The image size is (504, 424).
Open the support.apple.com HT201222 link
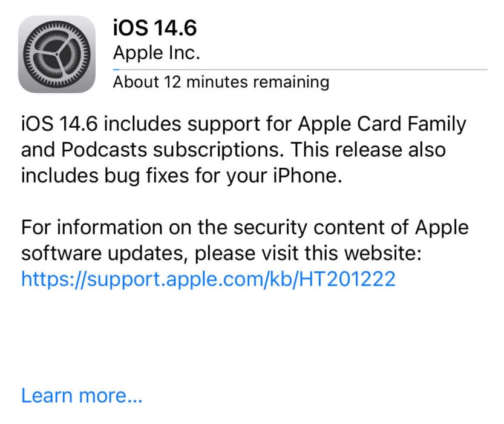coord(208,279)
